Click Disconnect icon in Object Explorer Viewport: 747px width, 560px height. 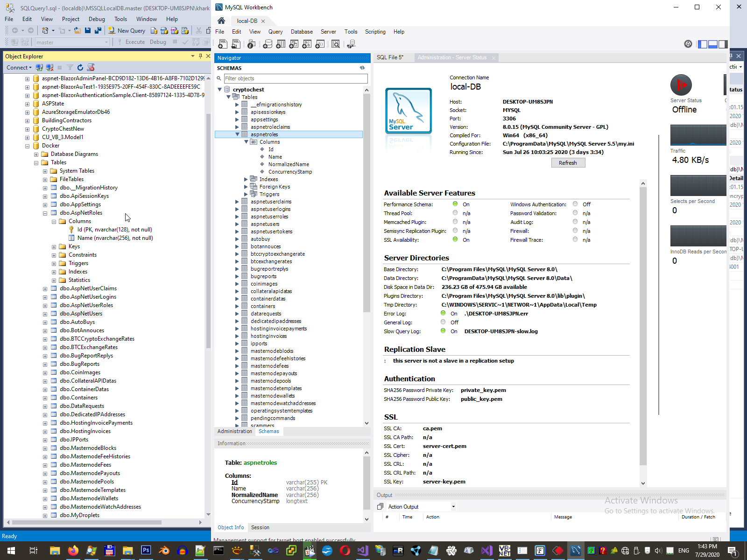49,68
